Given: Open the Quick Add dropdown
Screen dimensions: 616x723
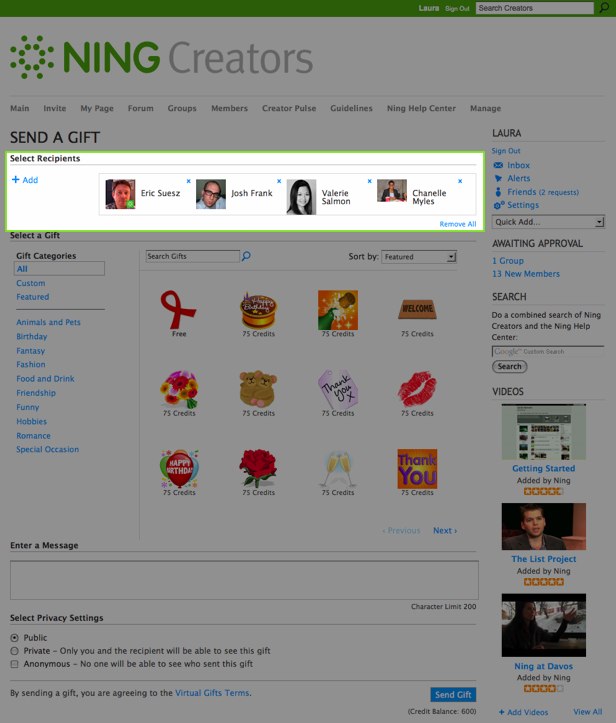Looking at the screenshot, I should click(548, 222).
